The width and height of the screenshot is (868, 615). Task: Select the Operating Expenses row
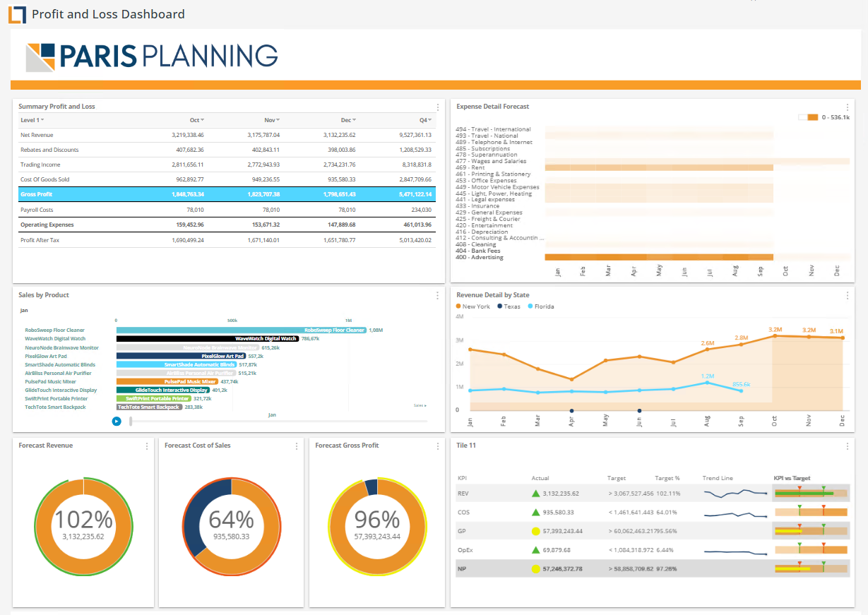tap(227, 225)
